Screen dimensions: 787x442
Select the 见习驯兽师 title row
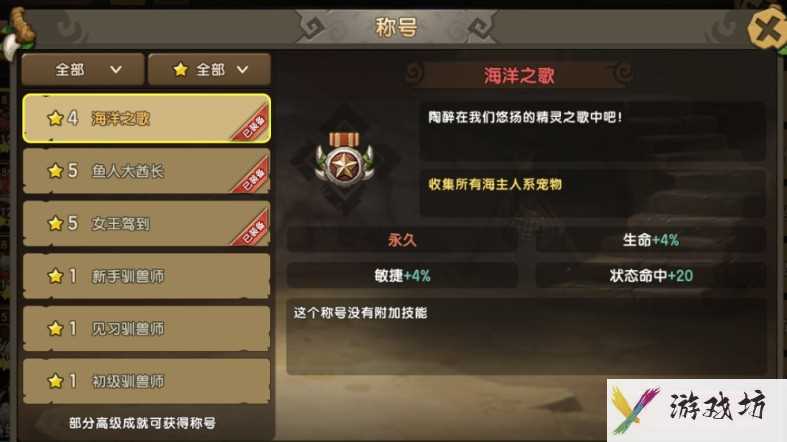(x=147, y=329)
